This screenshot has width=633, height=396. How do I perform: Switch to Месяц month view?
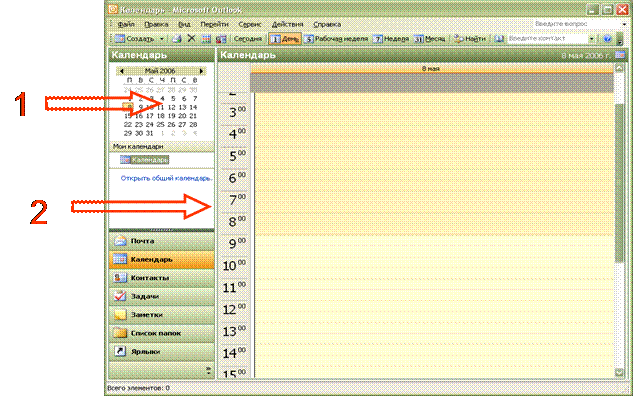[430, 39]
